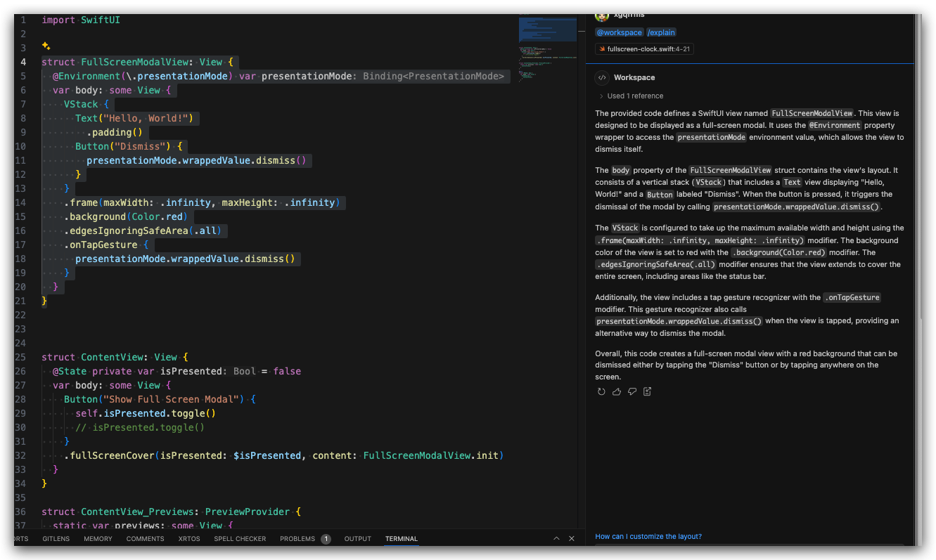
Task: Click the '.background(Color.red)' inline code in chat
Action: 778,252
